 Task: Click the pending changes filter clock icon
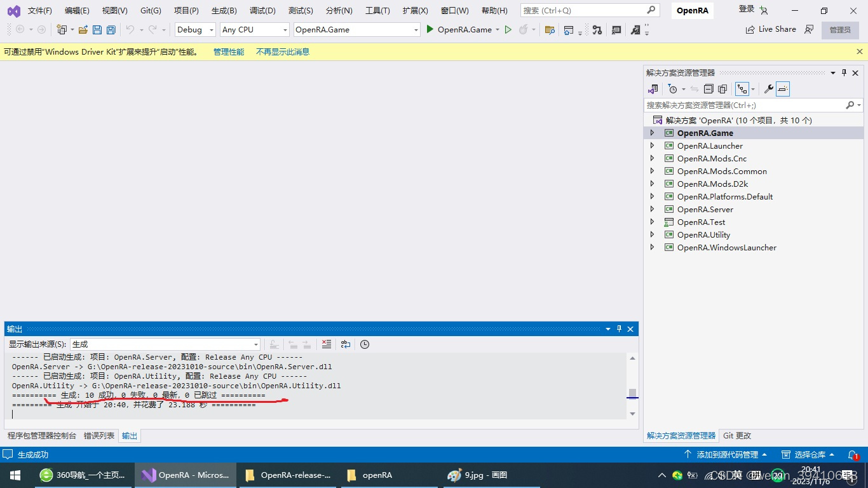point(673,89)
